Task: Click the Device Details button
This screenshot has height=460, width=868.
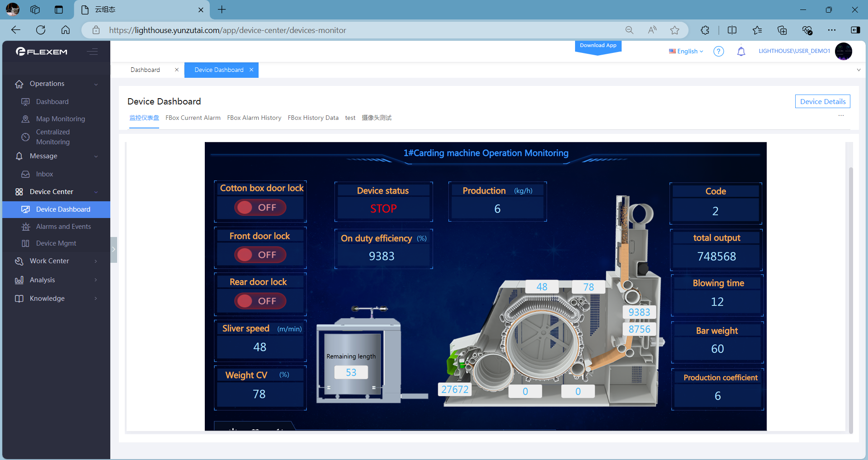Action: [823, 101]
